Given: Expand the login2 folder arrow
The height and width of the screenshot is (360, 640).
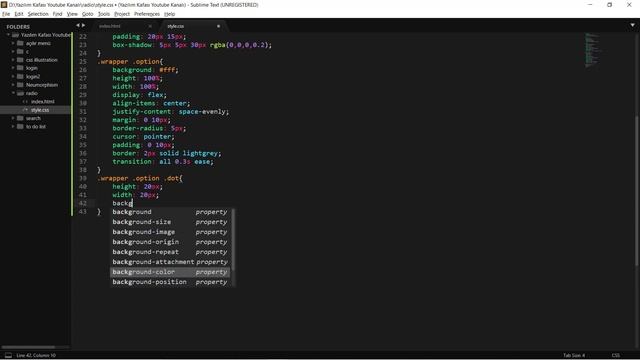Looking at the screenshot, I should [x=13, y=77].
